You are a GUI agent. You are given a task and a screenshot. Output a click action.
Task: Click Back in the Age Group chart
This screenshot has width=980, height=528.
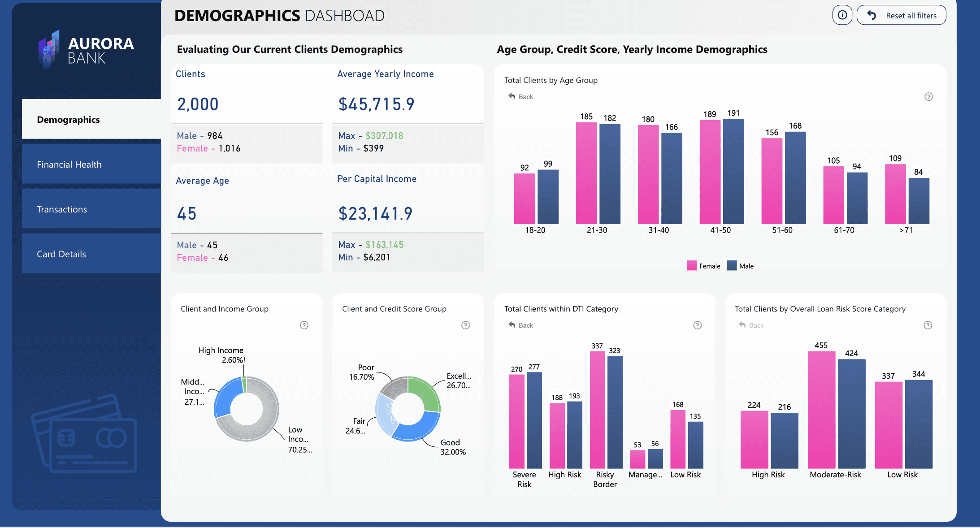[x=525, y=97]
